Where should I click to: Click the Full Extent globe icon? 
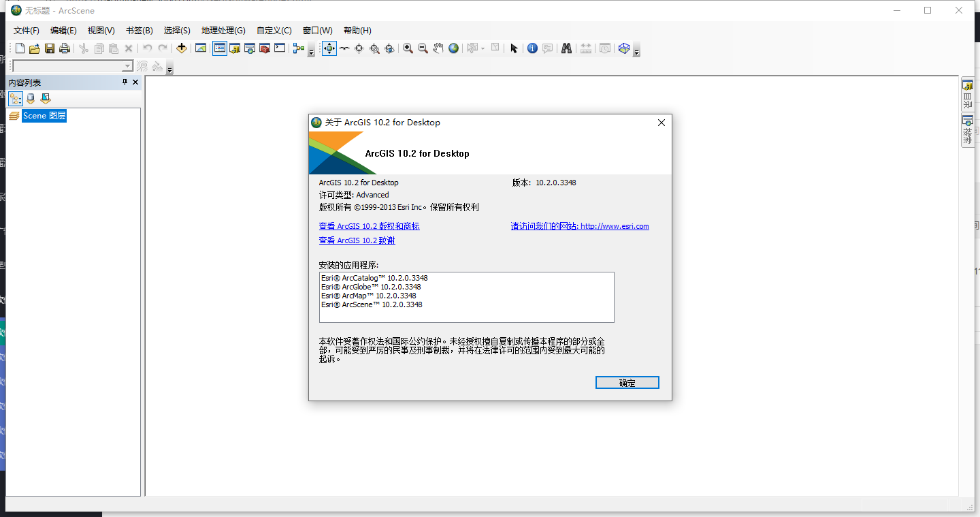point(453,48)
